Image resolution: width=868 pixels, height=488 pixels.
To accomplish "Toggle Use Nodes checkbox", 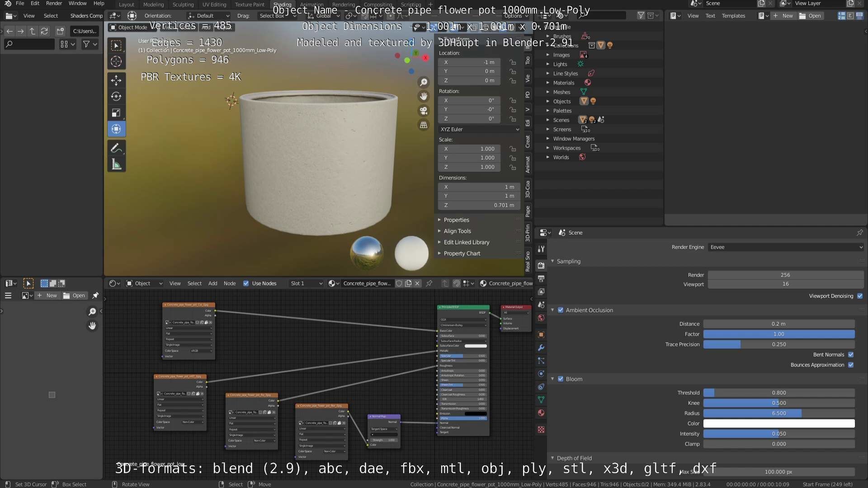I will (x=246, y=283).
